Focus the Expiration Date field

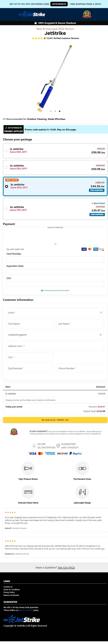coord(55,272)
